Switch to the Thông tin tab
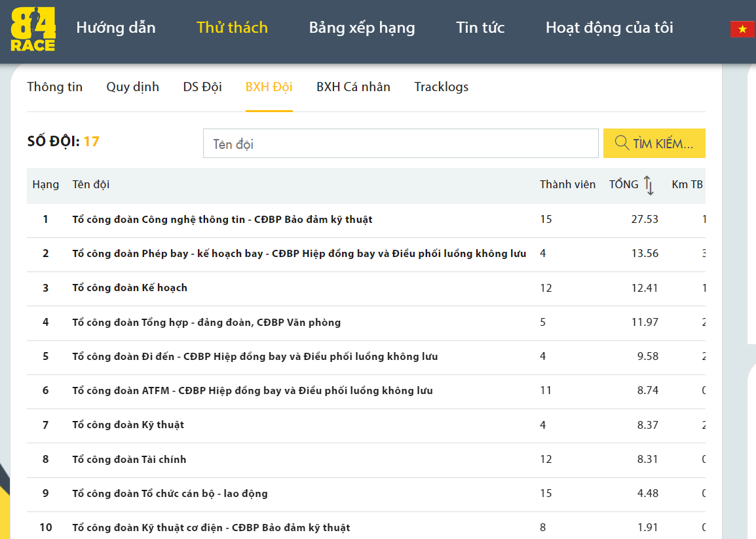Screen dimensions: 756x539 coord(54,87)
